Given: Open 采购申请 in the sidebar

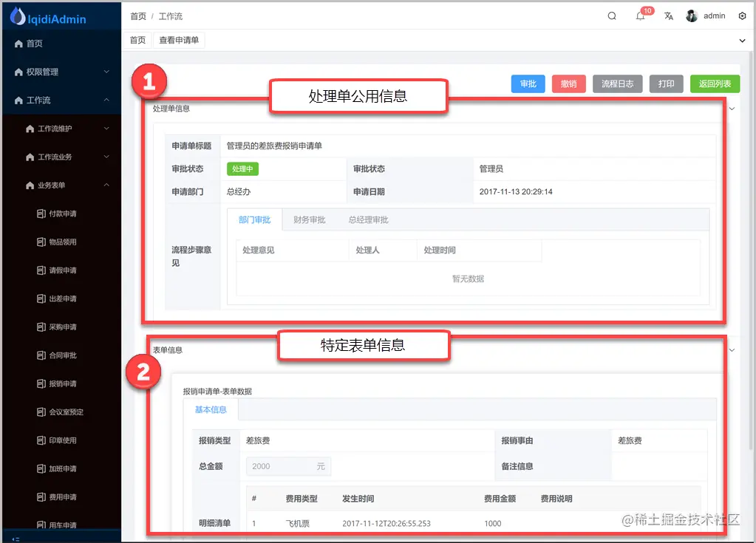Looking at the screenshot, I should click(x=63, y=327).
